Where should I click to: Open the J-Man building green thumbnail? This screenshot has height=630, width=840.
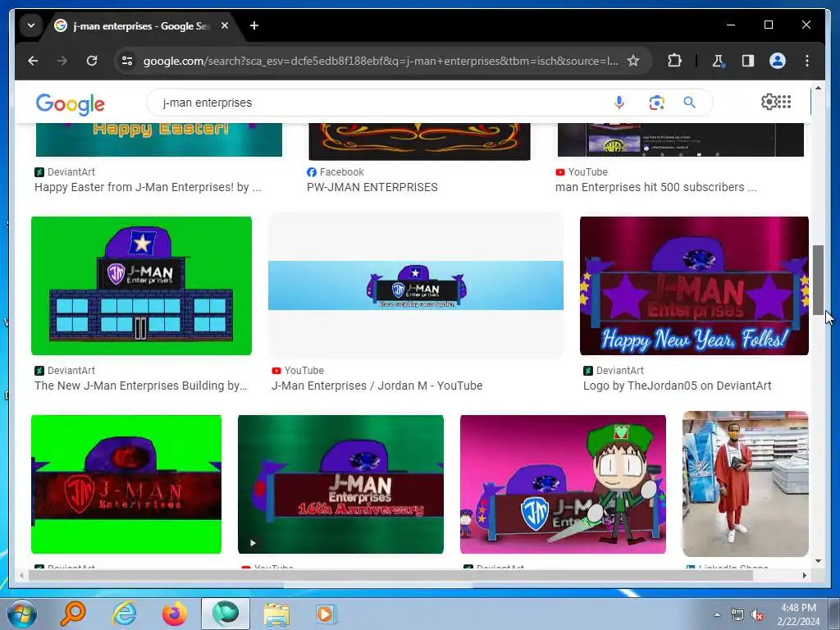pyautogui.click(x=141, y=285)
